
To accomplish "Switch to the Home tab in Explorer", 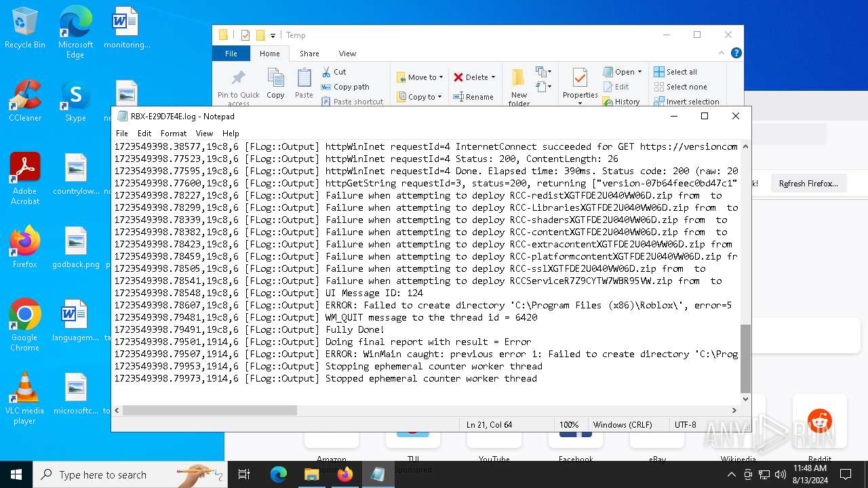I will coord(269,54).
